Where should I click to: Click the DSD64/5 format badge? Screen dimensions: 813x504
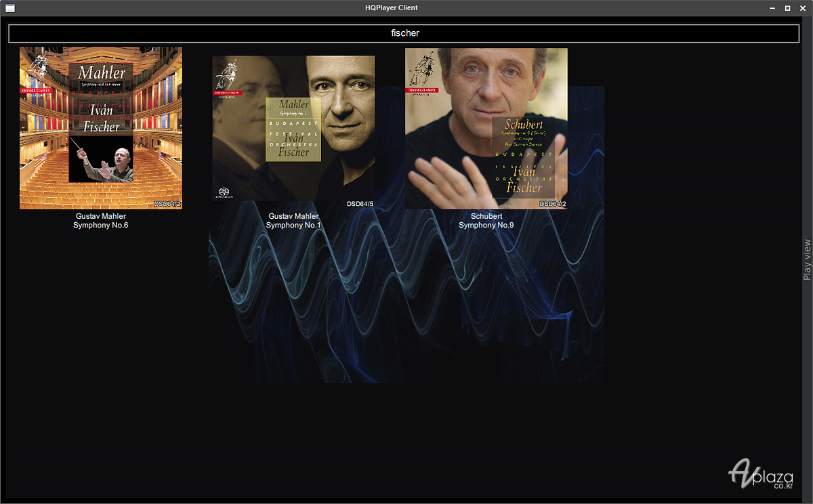click(360, 204)
